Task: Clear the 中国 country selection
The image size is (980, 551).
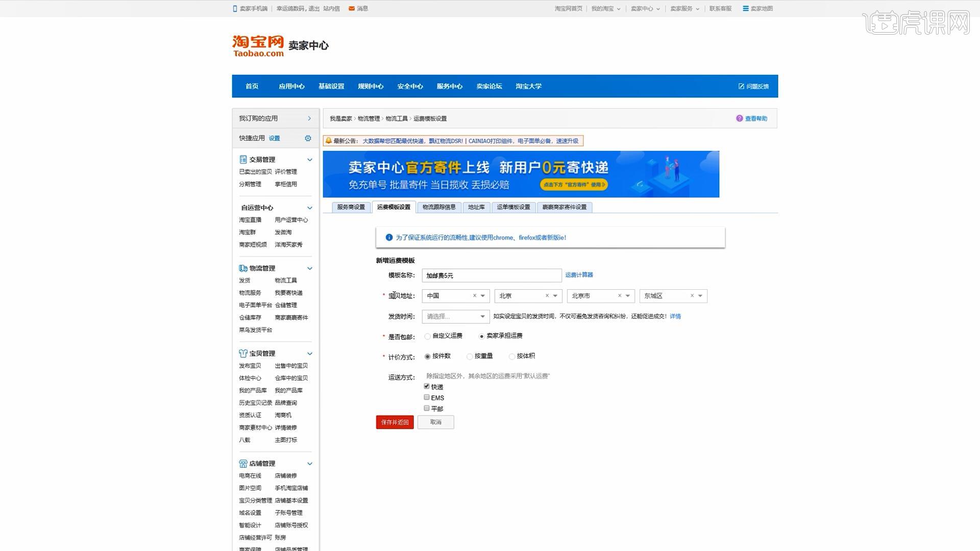Action: (475, 296)
